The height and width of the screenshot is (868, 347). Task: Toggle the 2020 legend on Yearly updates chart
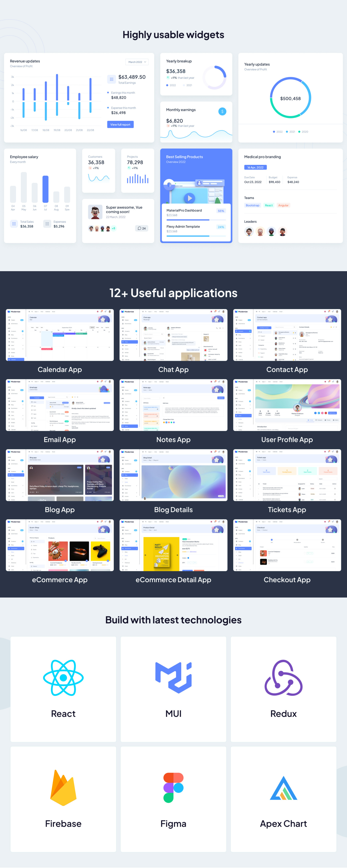pos(304,132)
